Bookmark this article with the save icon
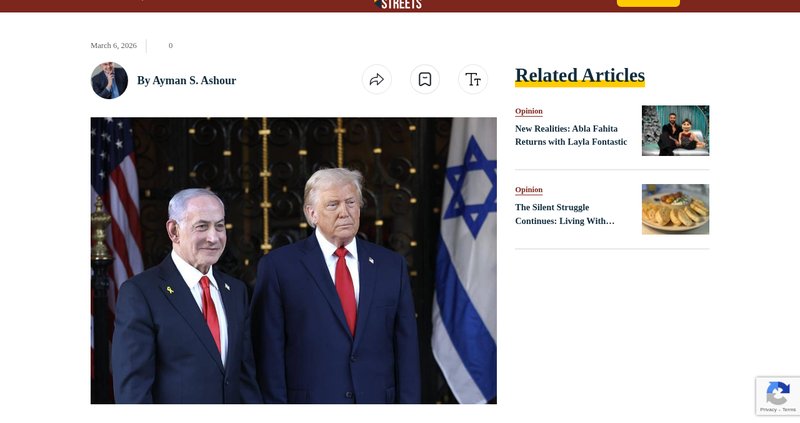The width and height of the screenshot is (800, 423). click(424, 80)
